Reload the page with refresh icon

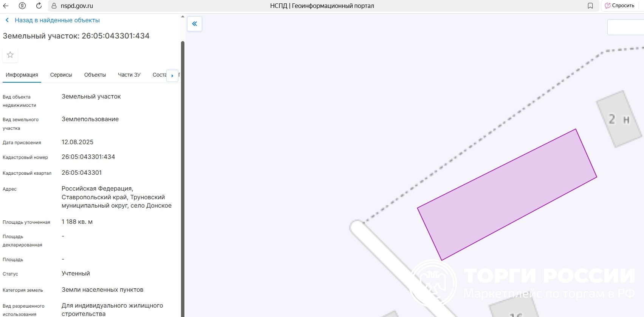click(39, 6)
